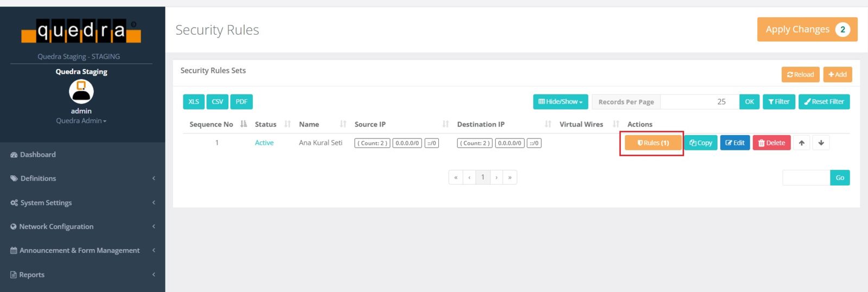
Task: Open the Hide/Show columns dropdown
Action: pyautogui.click(x=560, y=101)
